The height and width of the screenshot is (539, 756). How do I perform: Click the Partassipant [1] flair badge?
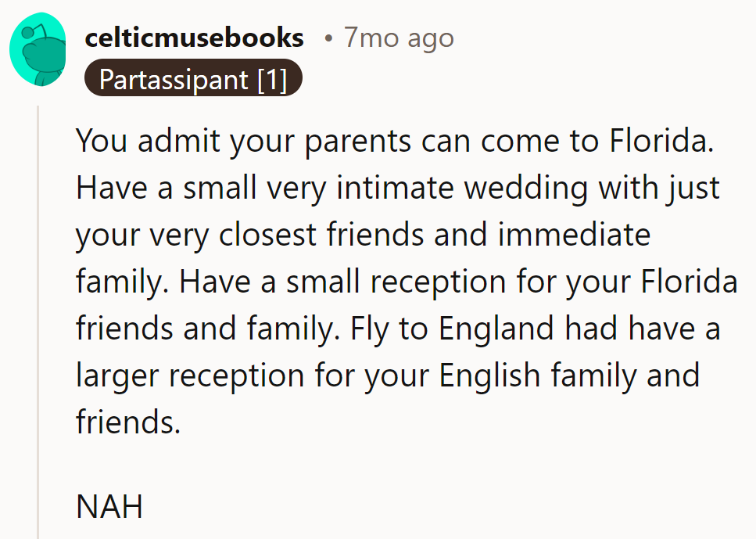tap(192, 78)
